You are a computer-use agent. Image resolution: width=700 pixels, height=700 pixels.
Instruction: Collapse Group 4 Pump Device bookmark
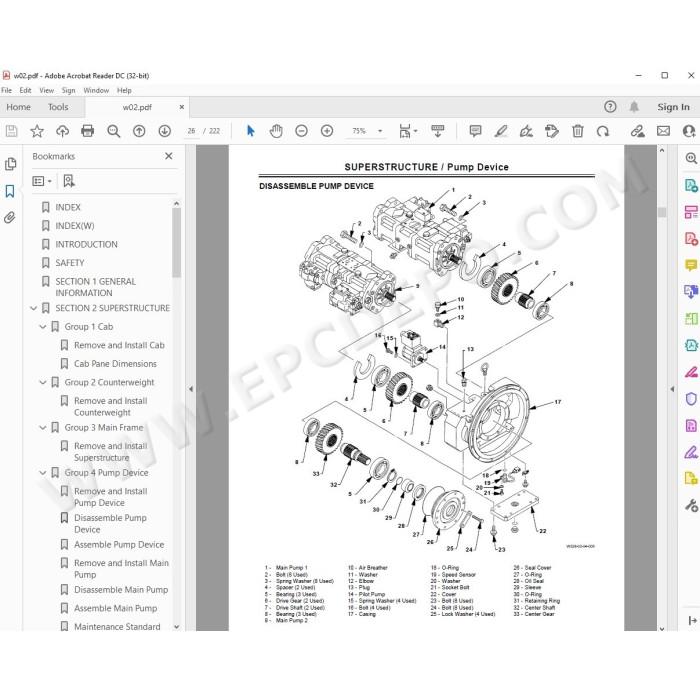coord(43,473)
